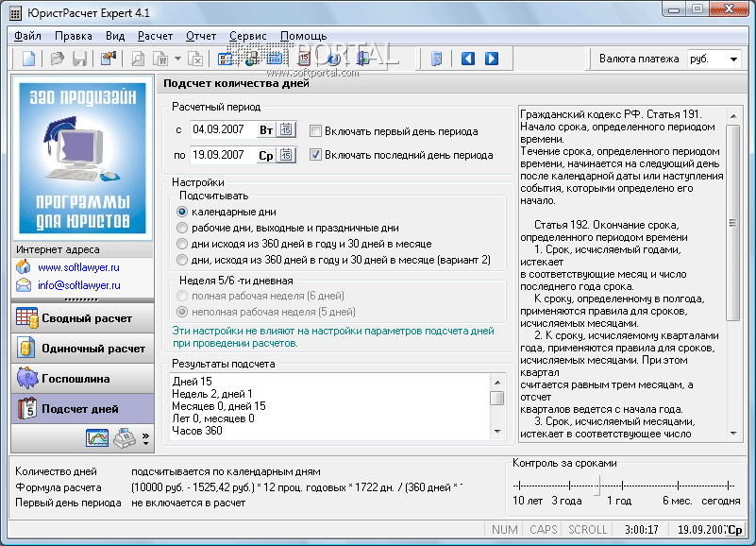Image resolution: width=756 pixels, height=546 pixels.
Task: Click the results list scrollbar thumb
Action: coord(497,399)
